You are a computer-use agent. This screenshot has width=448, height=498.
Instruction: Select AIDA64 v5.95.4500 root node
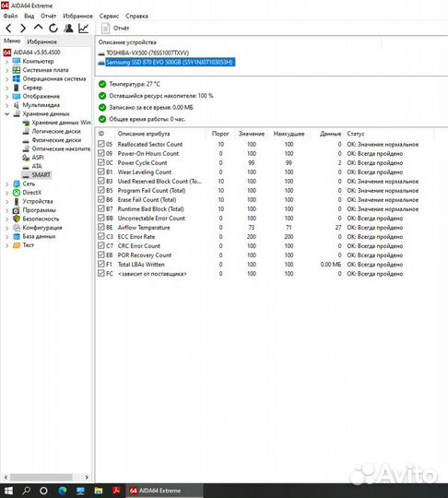[x=37, y=52]
